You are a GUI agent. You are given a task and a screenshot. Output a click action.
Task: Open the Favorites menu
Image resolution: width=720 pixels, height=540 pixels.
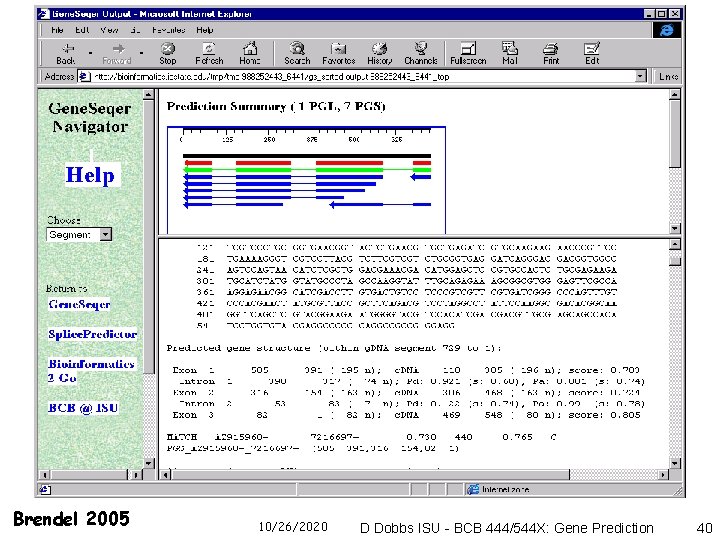169,30
